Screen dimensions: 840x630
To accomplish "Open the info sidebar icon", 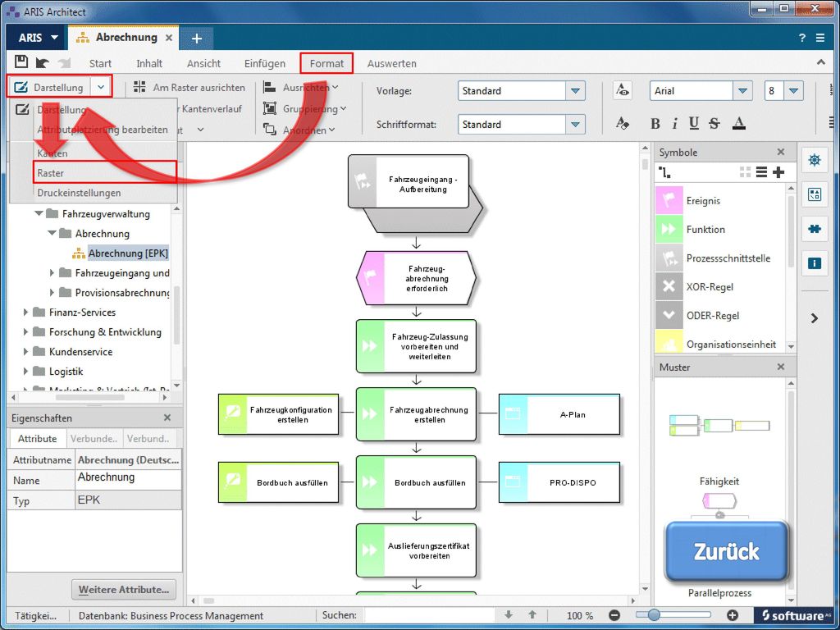I will (815, 263).
